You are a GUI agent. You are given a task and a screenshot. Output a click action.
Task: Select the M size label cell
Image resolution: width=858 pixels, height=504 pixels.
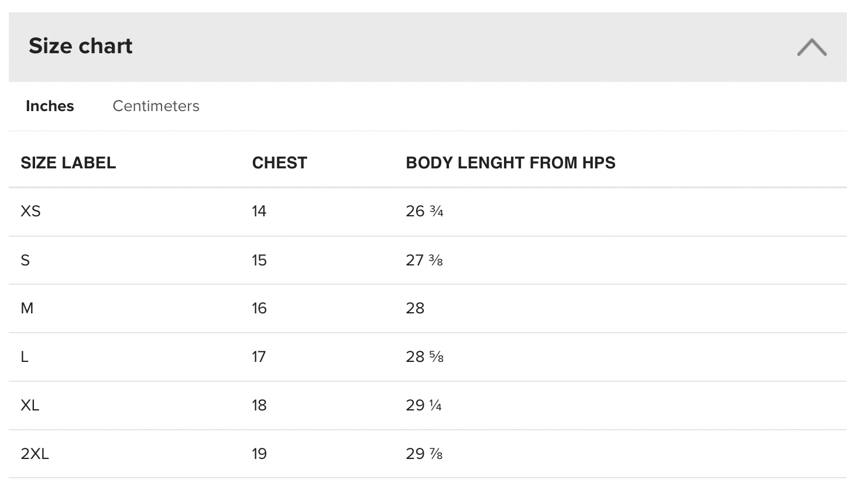point(27,308)
